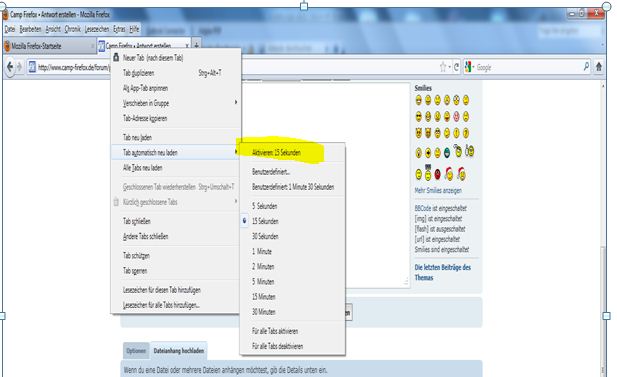Open dropdown arrow next to bookmark star
Viewport: 617px width, 377px height.
pos(449,67)
